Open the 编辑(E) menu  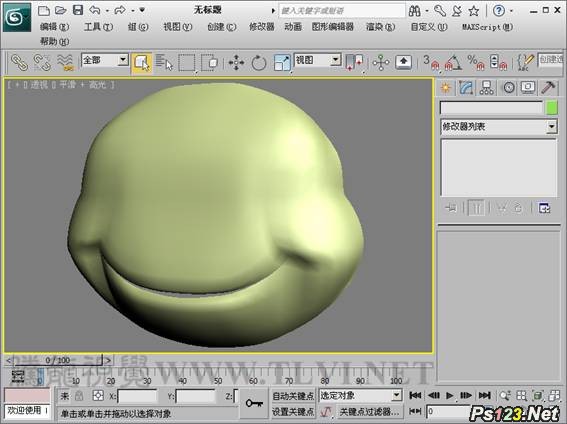coord(54,27)
